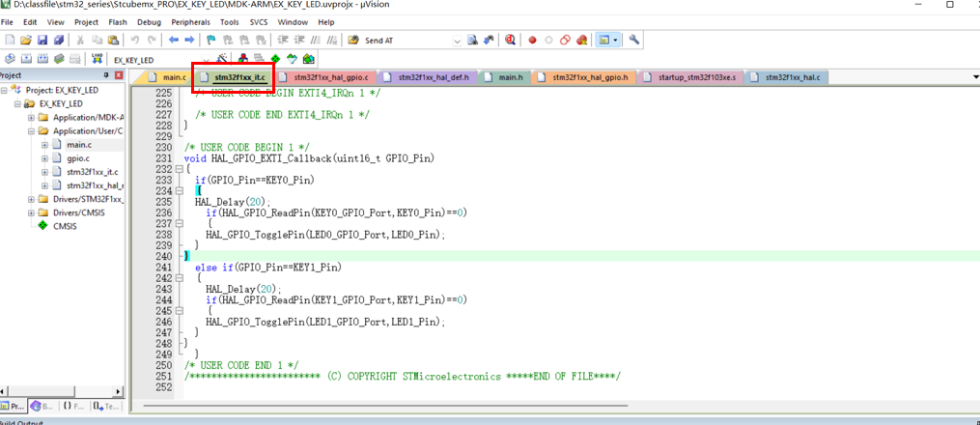
Task: Switch to the main.c editor tab
Action: [169, 77]
